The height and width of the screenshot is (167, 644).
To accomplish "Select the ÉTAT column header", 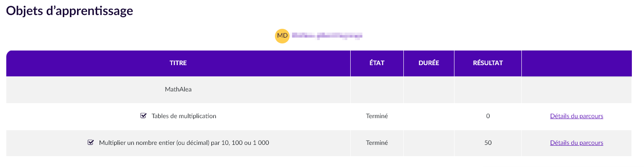I will pos(377,63).
